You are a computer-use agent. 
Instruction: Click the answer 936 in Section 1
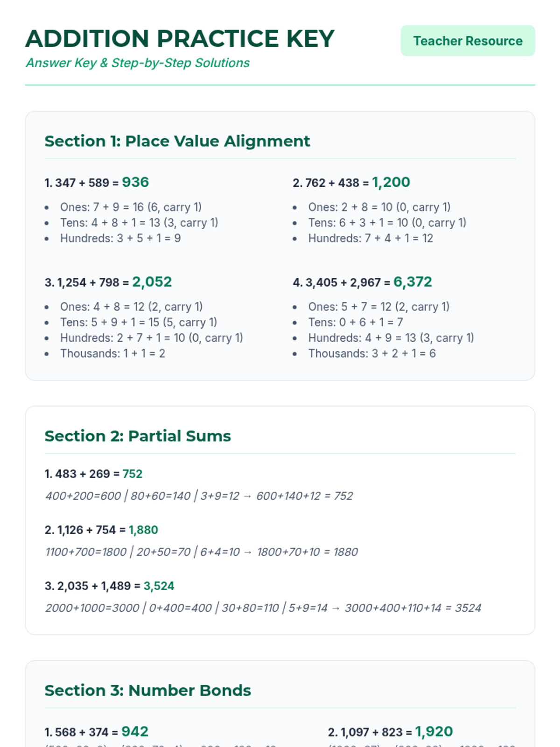coord(135,182)
